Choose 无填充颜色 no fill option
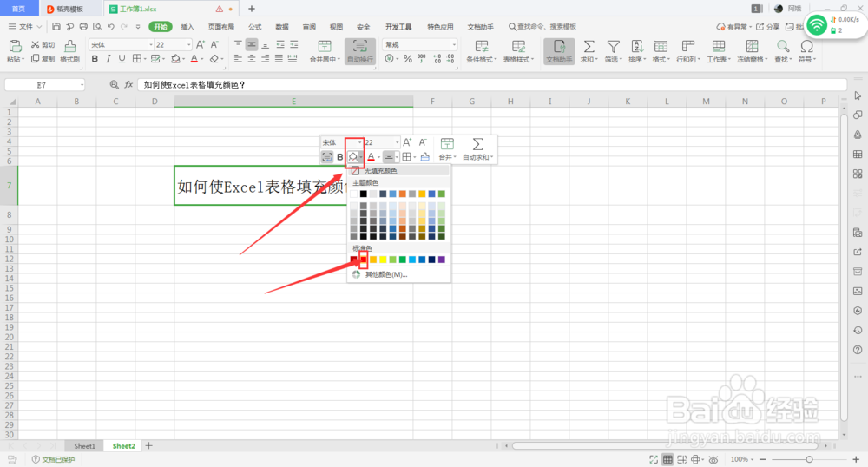This screenshot has height=467, width=868. click(x=399, y=171)
